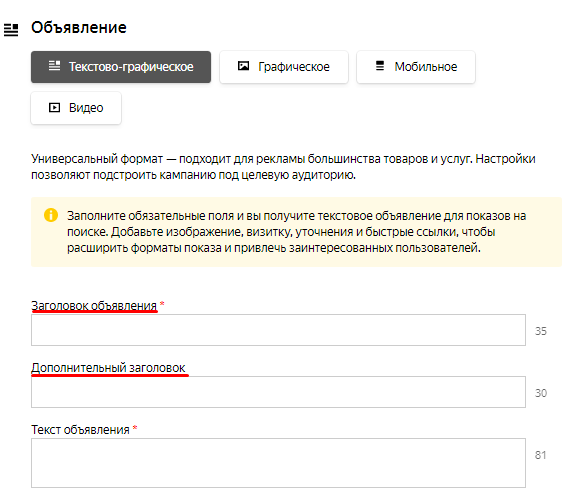Click the Заполните обязательные поля notice text
This screenshot has height=496, width=573.
tap(296, 232)
